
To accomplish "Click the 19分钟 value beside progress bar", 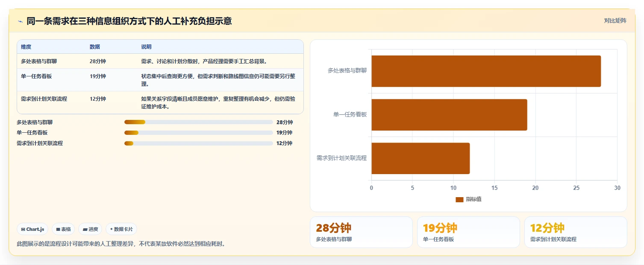I will click(285, 133).
